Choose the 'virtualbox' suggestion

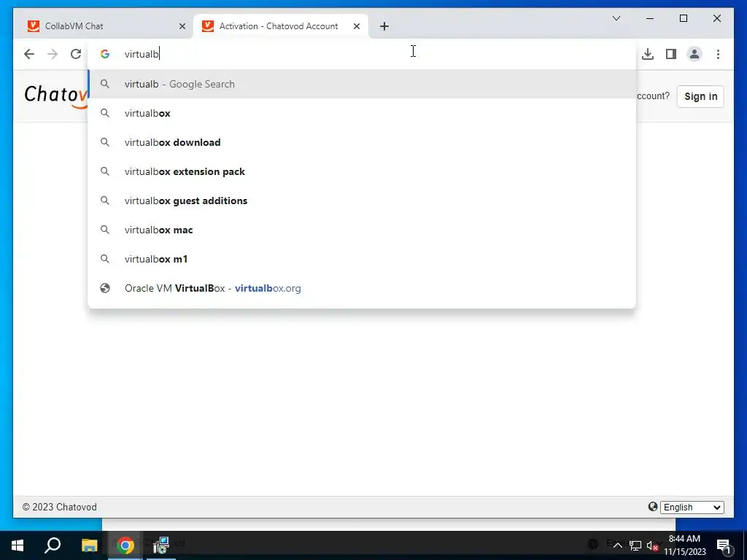[x=362, y=113]
